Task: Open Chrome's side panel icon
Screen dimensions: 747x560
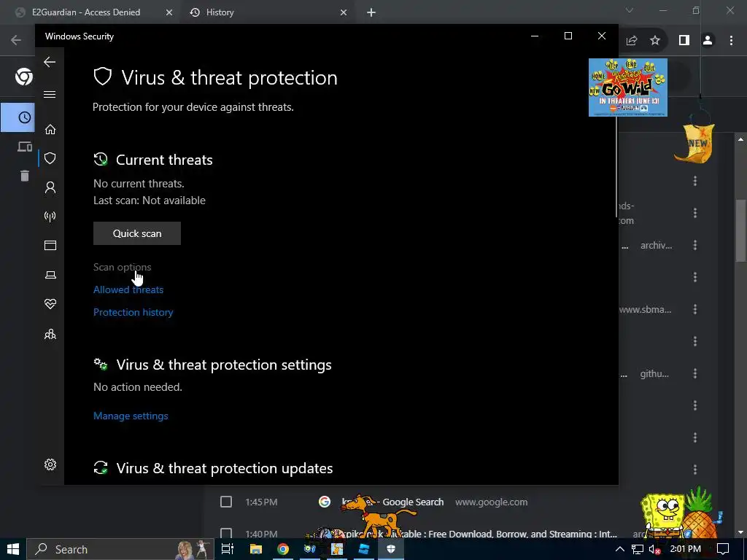Action: point(684,41)
